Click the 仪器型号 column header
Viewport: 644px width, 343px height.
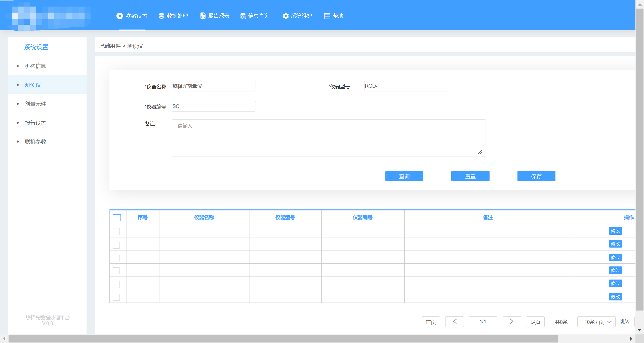coord(285,217)
